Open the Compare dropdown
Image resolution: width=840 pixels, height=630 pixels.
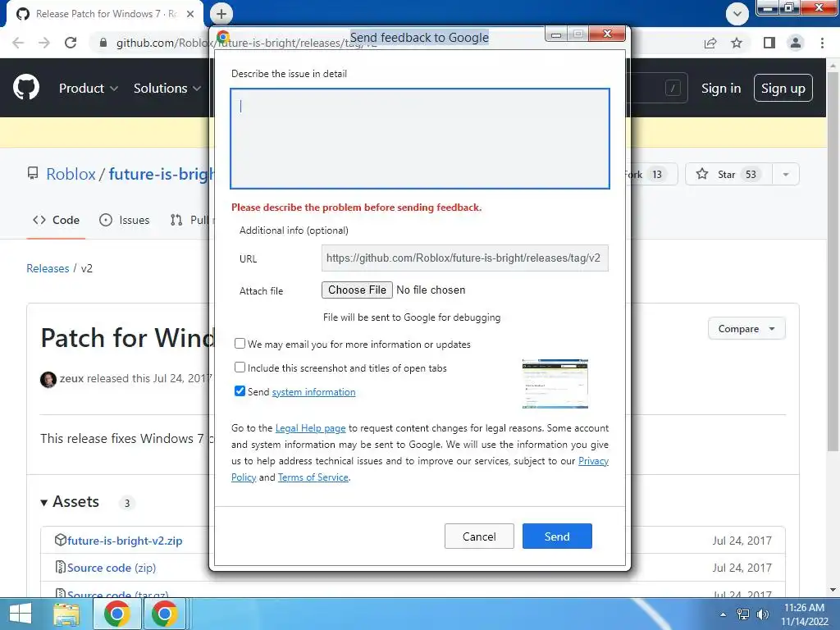click(x=746, y=328)
